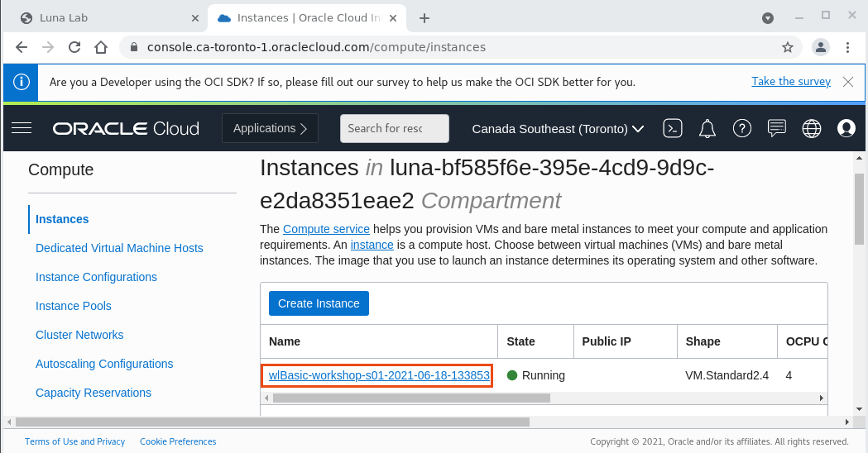Image resolution: width=868 pixels, height=453 pixels.
Task: Close the Luna Lab tab
Action: [194, 18]
